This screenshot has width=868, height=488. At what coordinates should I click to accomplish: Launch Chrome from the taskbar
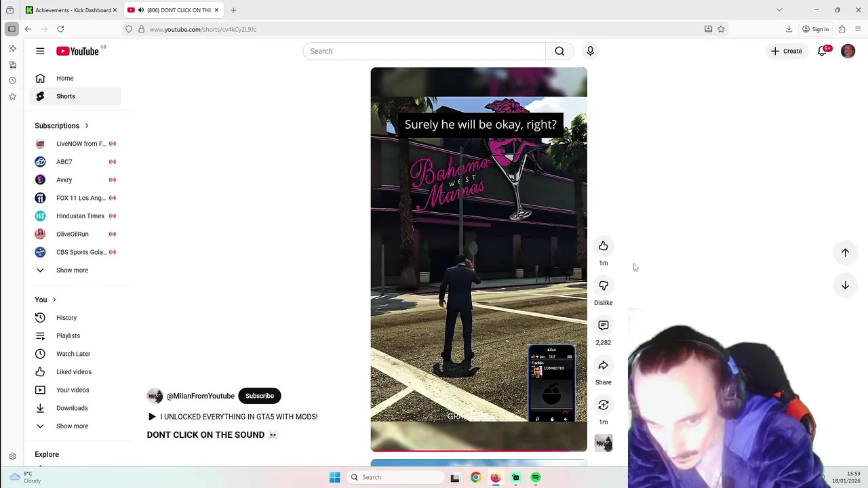476,477
